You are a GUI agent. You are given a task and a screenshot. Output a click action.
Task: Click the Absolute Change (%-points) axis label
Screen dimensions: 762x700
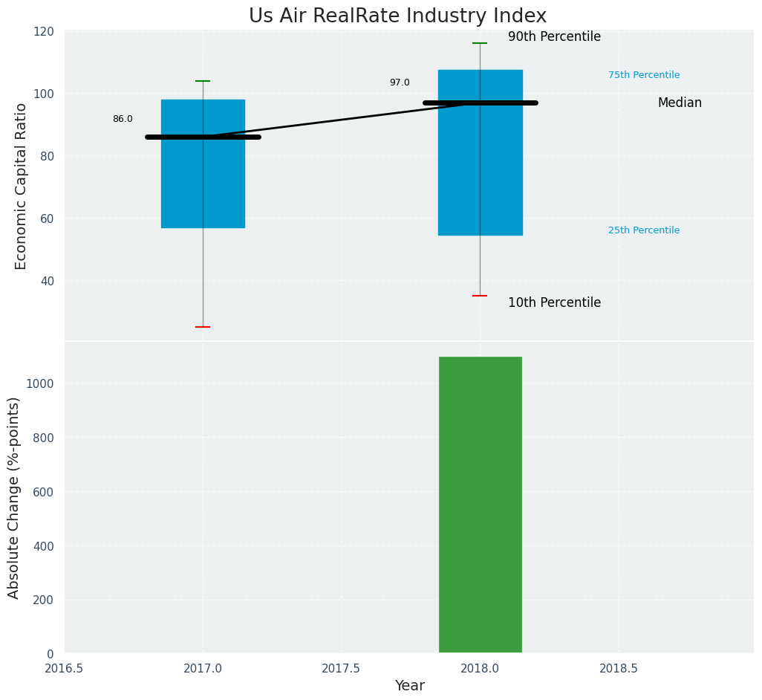pyautogui.click(x=14, y=498)
